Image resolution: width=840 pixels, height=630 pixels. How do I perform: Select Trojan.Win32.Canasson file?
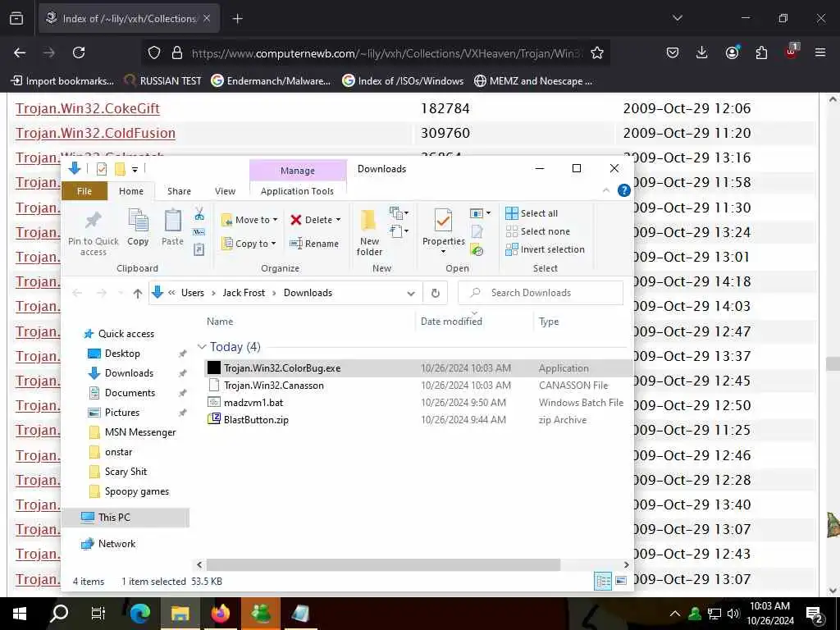[x=274, y=386]
